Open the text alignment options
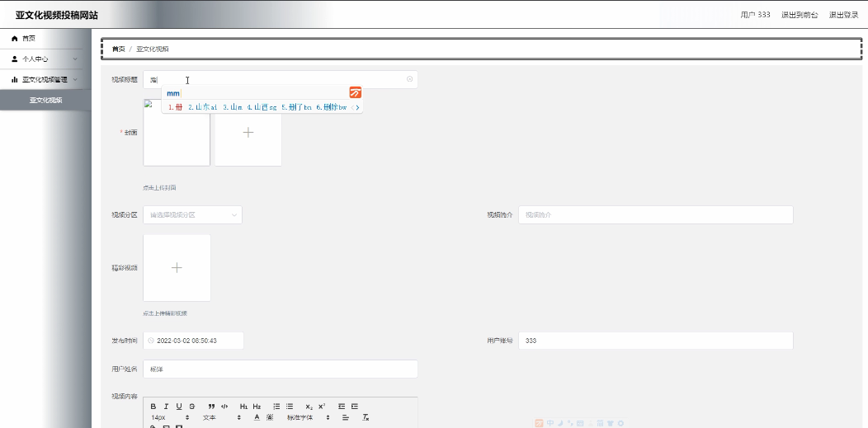868x428 pixels. (346, 417)
